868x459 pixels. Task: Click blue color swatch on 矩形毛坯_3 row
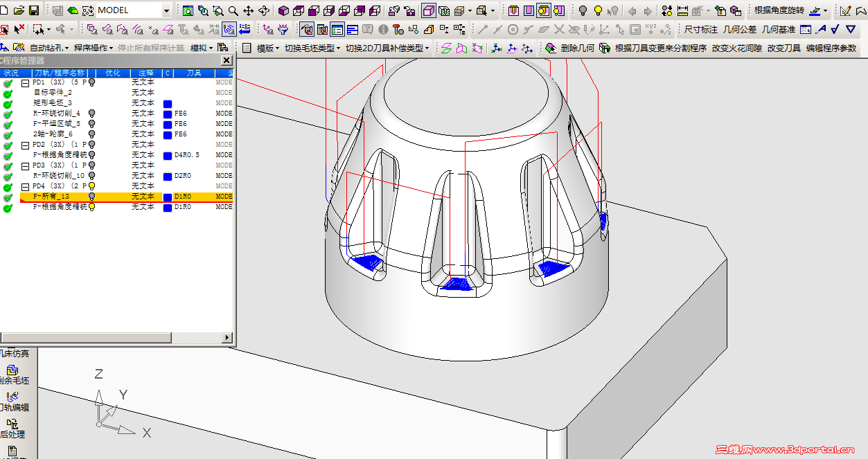click(x=168, y=103)
